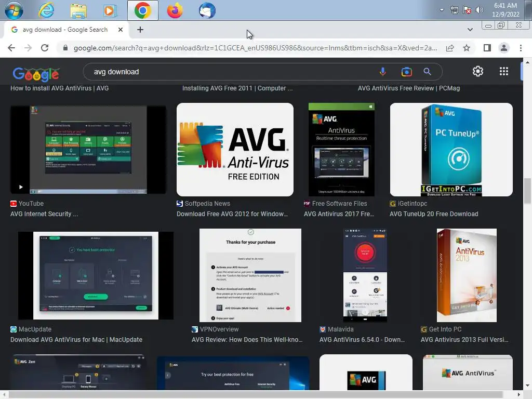This screenshot has width=532, height=399.
Task: Launch Internet Explorer from taskbar
Action: [46, 10]
